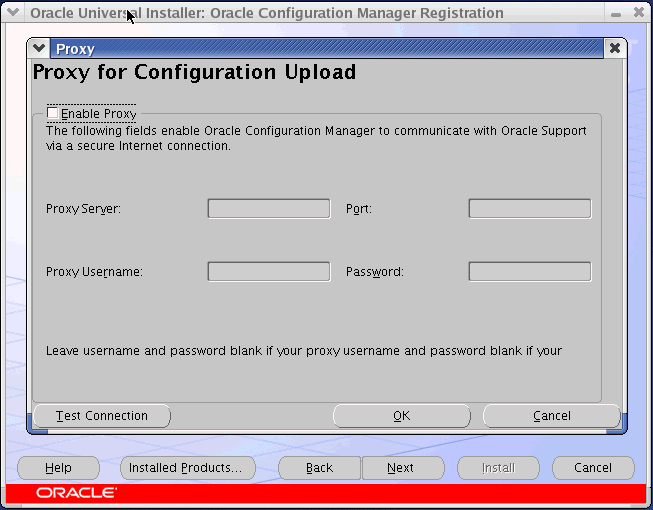Cancel the Proxy dialog
653x510 pixels.
coord(551,416)
